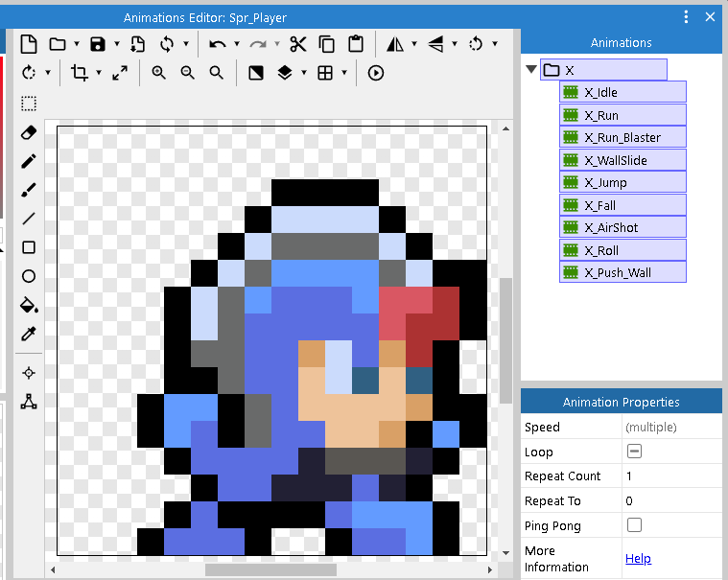Screen dimensions: 728x580
Task: Select the Paint Bucket fill tool
Action: click(29, 305)
